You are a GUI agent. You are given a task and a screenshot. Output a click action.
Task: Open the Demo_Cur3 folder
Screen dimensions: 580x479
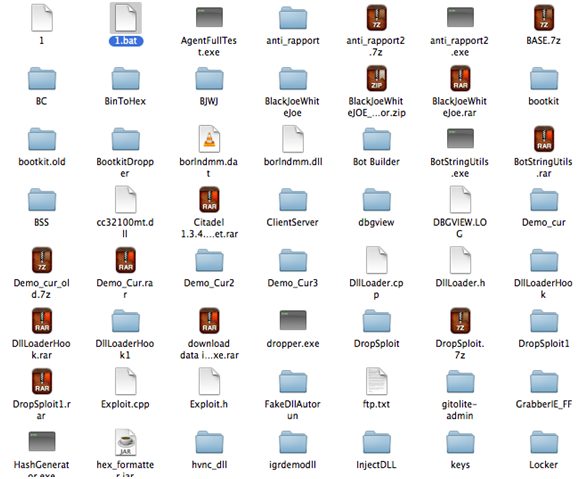click(x=293, y=260)
